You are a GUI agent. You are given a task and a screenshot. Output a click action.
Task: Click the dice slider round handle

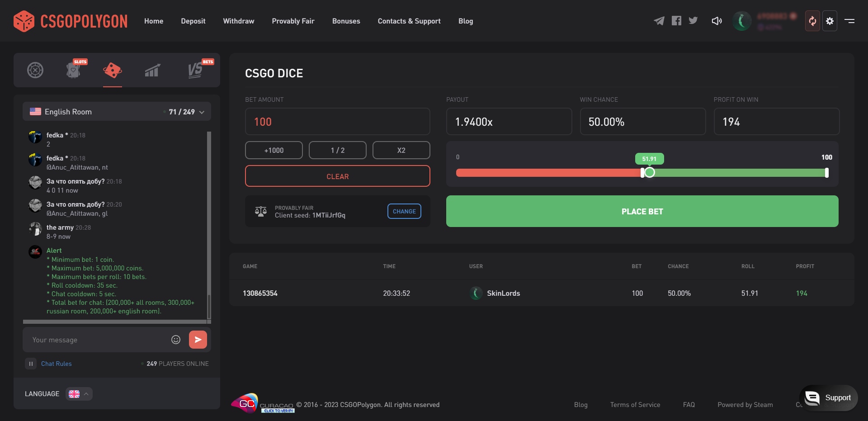pyautogui.click(x=650, y=172)
